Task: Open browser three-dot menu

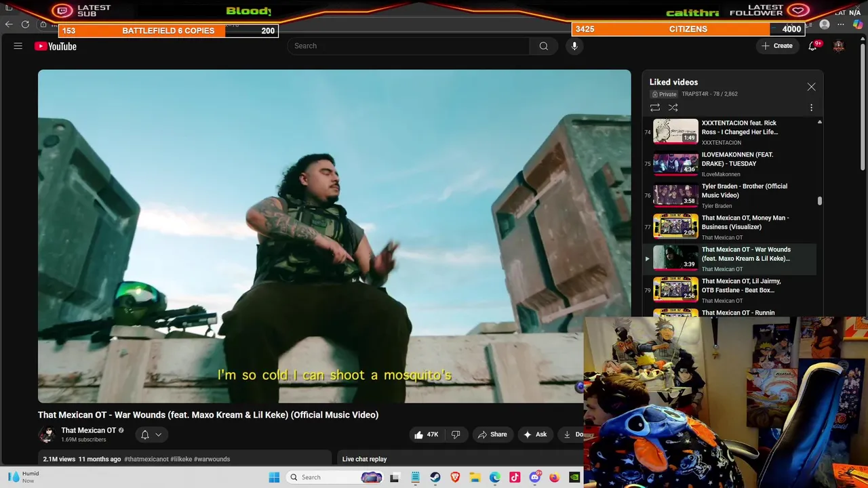Action: click(x=841, y=24)
